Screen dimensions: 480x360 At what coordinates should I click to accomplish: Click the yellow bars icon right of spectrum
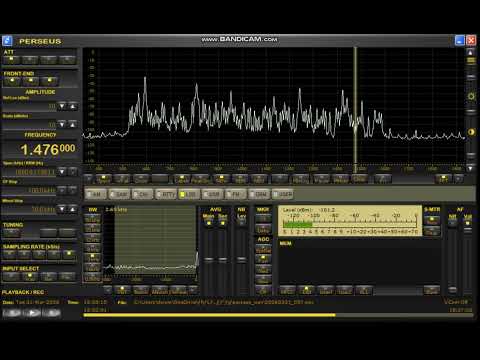[x=471, y=61]
